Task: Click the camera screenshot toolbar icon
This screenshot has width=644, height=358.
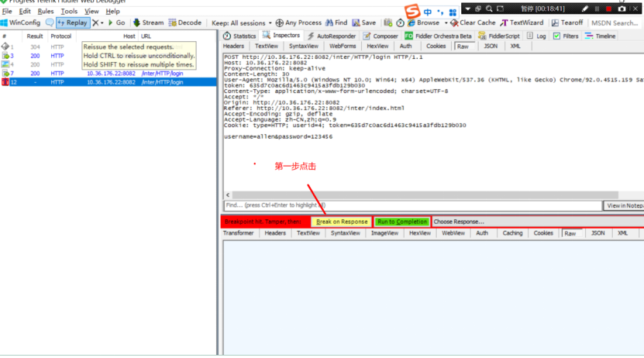Action: click(x=387, y=22)
